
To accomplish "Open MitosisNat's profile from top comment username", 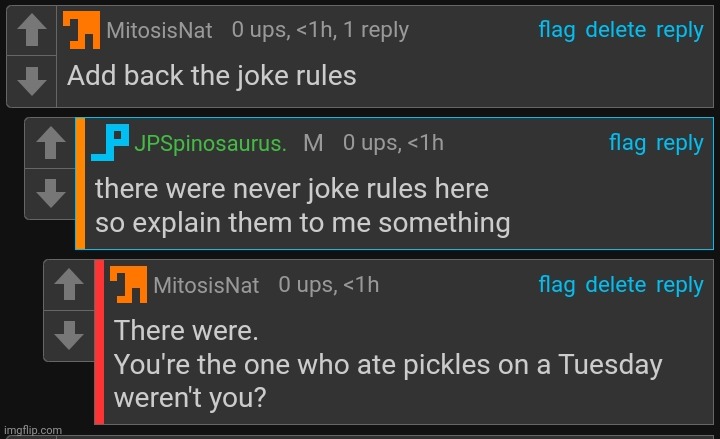I will (x=159, y=31).
